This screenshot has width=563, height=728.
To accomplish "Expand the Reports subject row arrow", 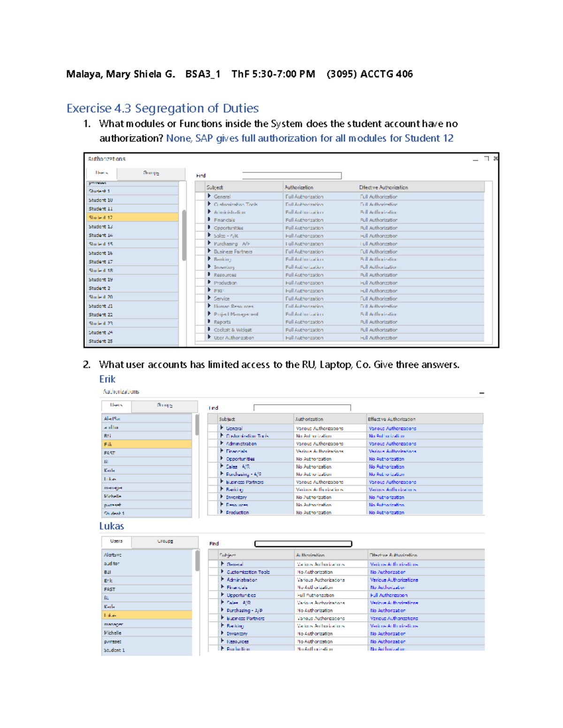I will (209, 322).
